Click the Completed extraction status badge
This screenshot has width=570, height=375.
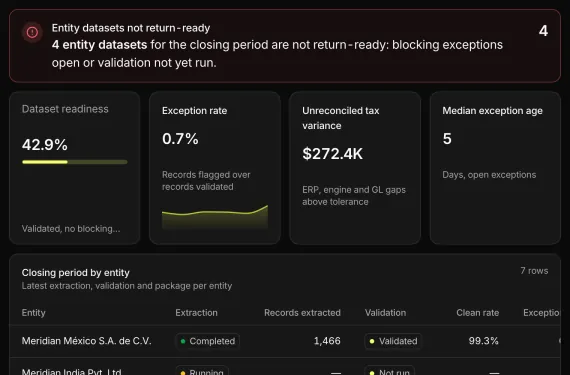tap(208, 341)
